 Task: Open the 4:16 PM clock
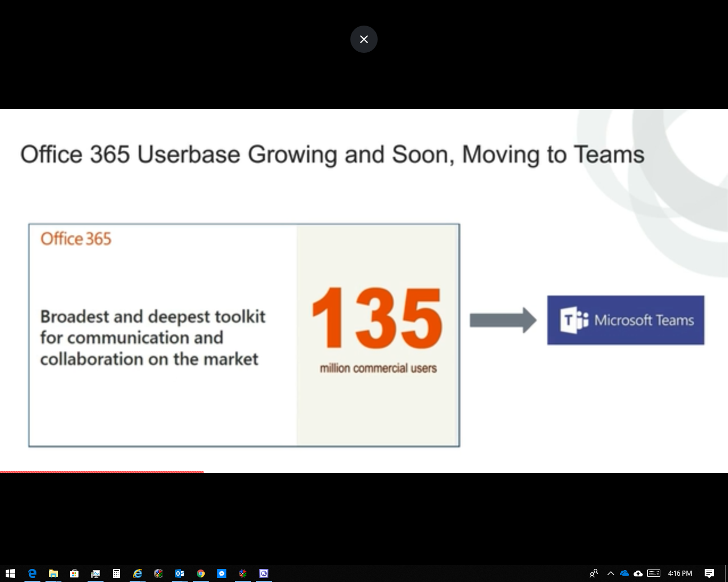(x=680, y=573)
